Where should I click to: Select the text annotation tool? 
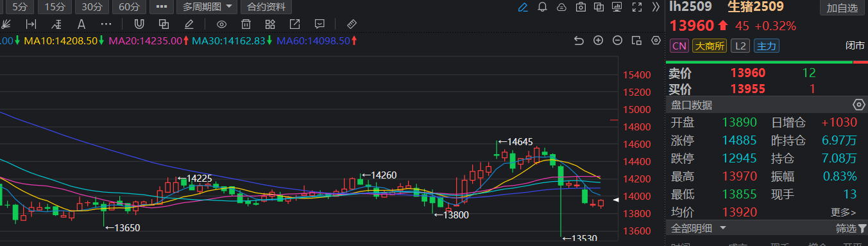point(81,24)
